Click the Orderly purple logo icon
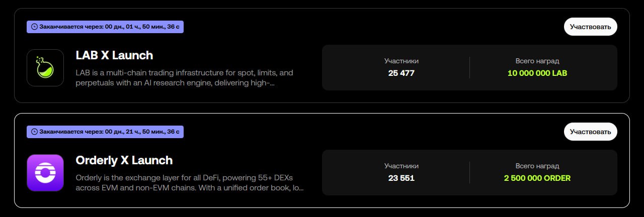 45,173
